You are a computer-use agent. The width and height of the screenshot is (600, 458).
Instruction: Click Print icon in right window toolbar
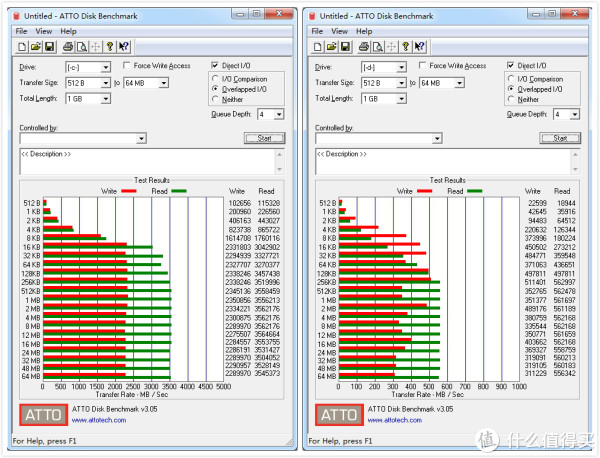pyautogui.click(x=364, y=47)
